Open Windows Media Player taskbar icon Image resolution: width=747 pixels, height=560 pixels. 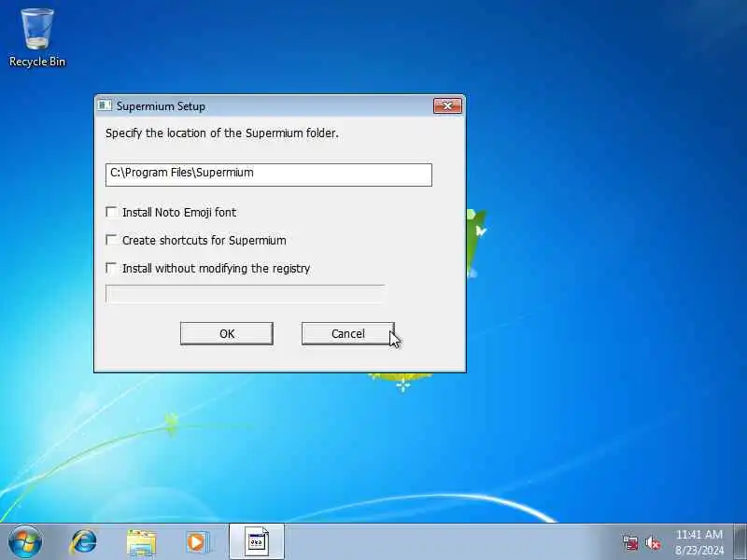(x=197, y=542)
